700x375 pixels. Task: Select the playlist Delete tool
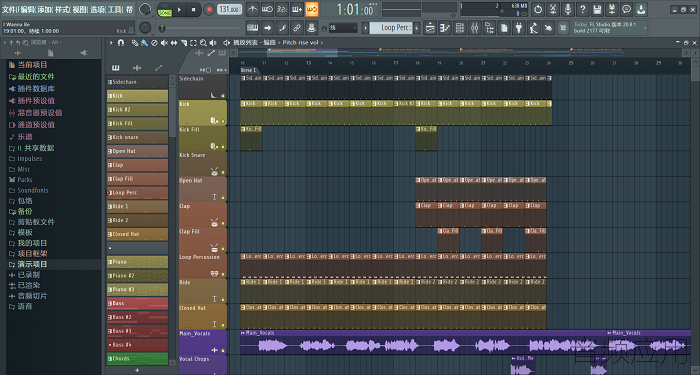point(154,43)
